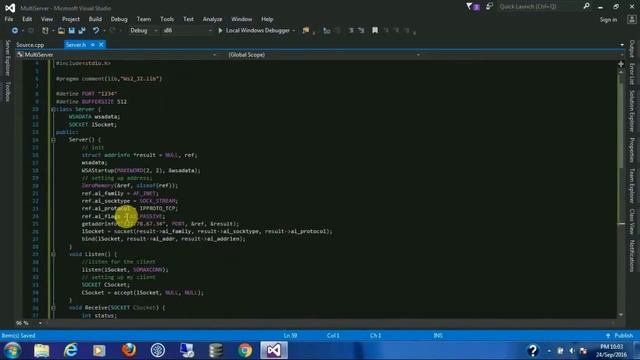The image size is (640, 360).
Task: Open the Edit menu
Action: coord(27,19)
